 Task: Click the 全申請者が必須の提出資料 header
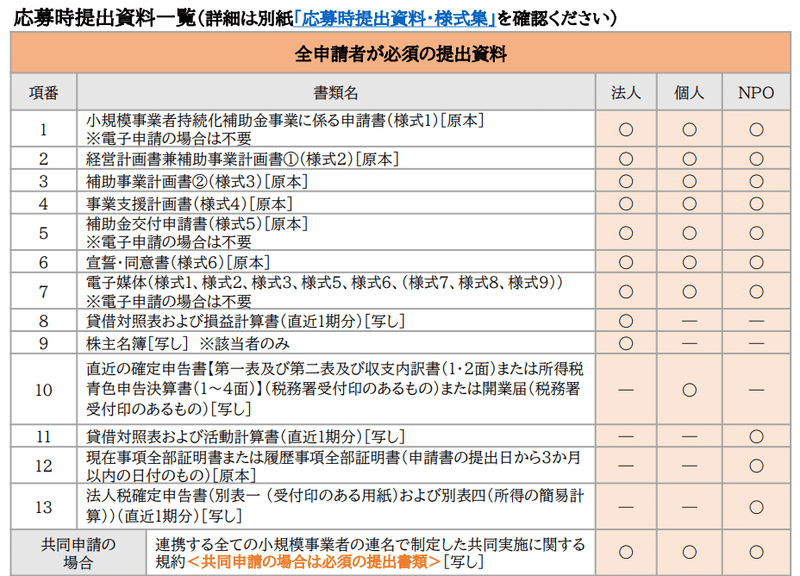[401, 53]
